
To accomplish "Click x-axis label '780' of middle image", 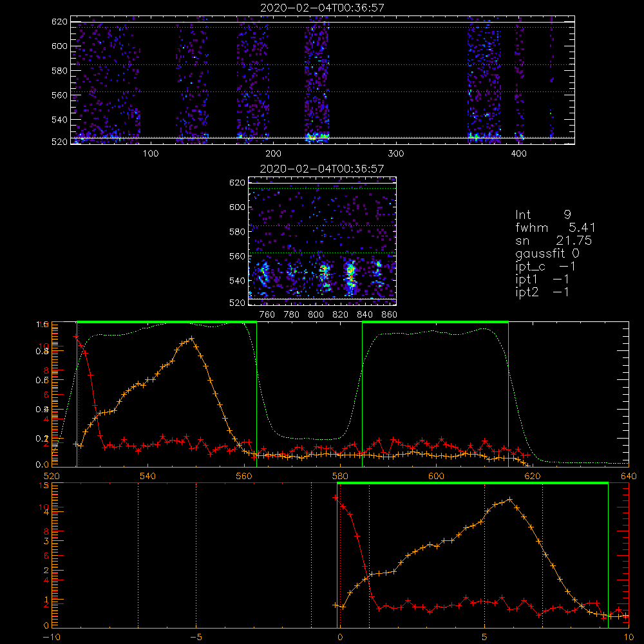I will point(292,315).
